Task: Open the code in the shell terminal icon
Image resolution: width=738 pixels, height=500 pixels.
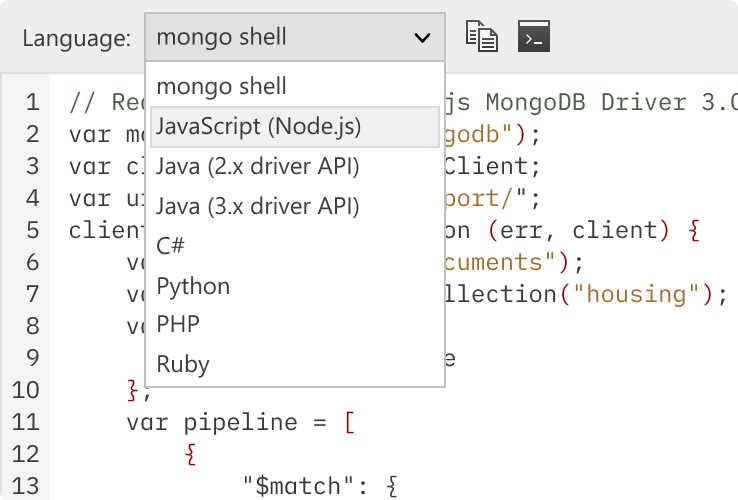Action: [534, 36]
